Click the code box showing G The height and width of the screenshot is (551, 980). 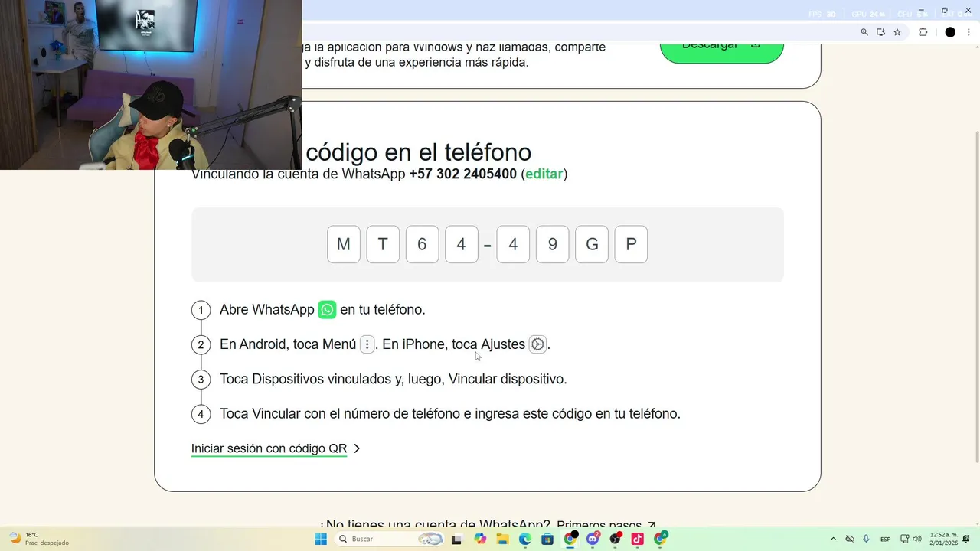coord(592,244)
